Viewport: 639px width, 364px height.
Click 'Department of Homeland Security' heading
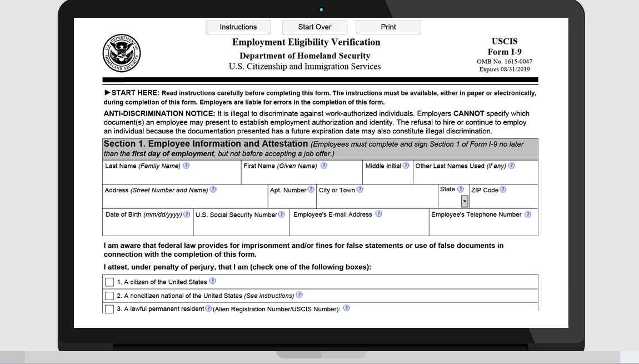click(x=305, y=56)
